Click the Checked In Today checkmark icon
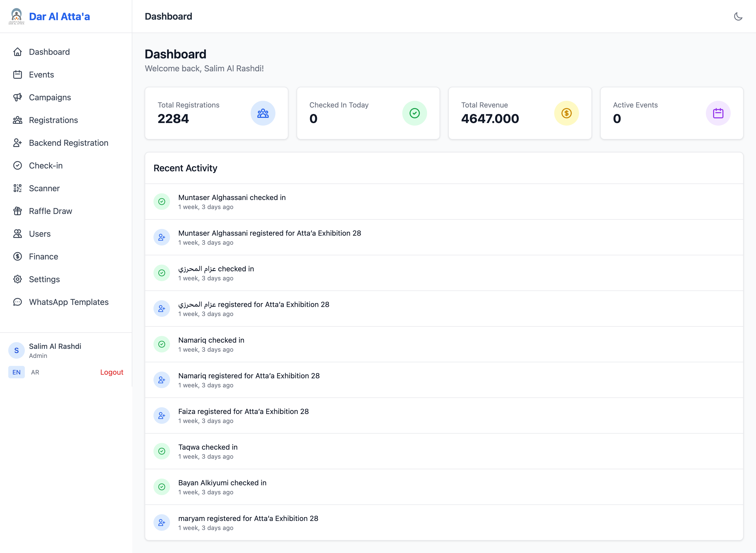The width and height of the screenshot is (756, 553). [x=414, y=113]
